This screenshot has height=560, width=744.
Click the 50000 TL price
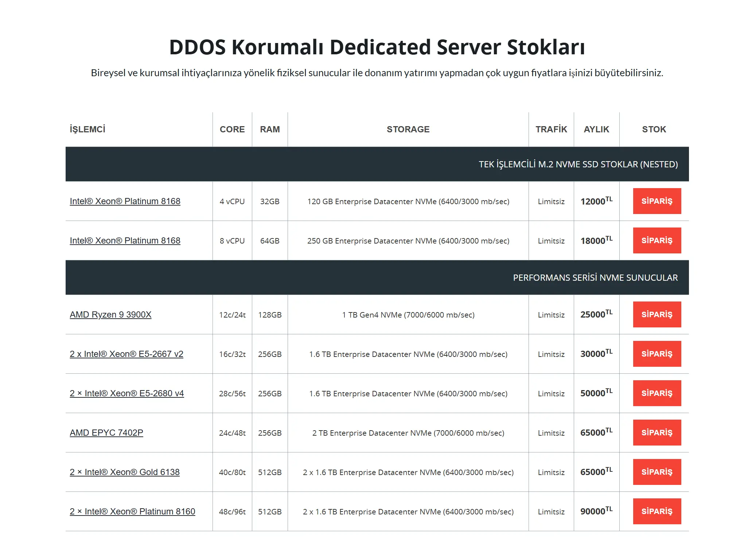[596, 393]
